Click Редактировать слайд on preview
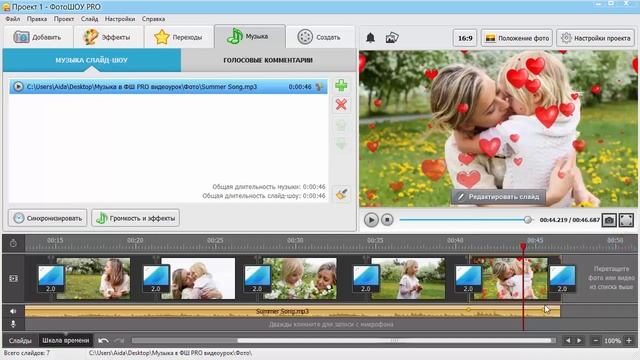 (x=498, y=197)
